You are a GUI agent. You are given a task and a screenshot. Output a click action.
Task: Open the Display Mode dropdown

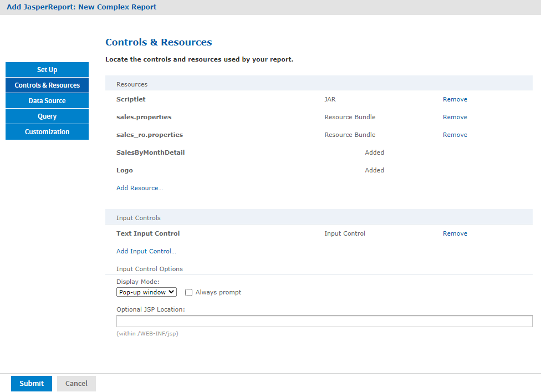pyautogui.click(x=147, y=292)
